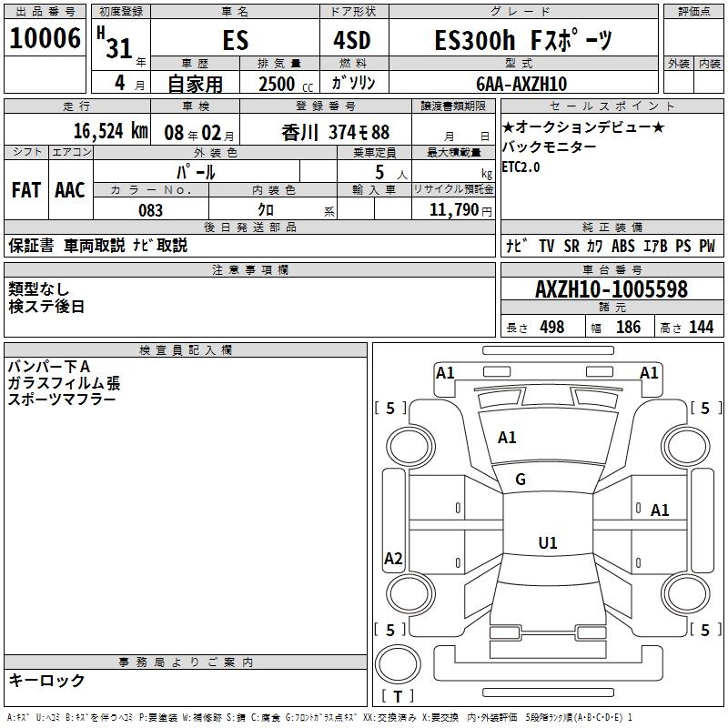The image size is (728, 728).
Task: Select the height value 144
Action: coord(701,328)
